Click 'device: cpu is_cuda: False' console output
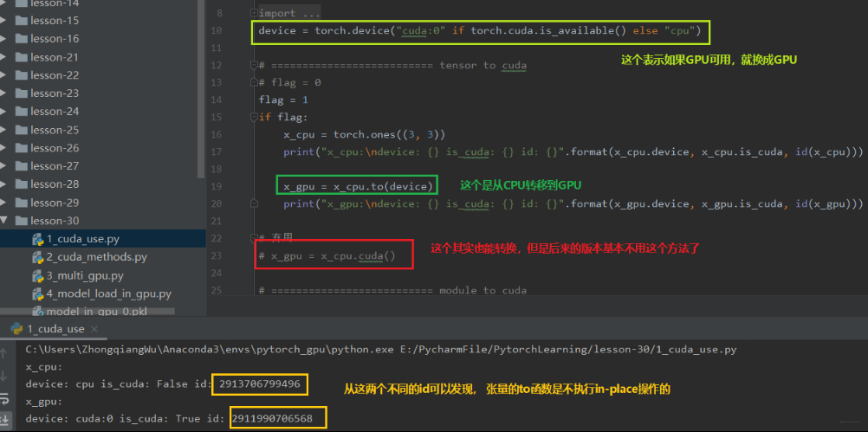 (x=107, y=384)
